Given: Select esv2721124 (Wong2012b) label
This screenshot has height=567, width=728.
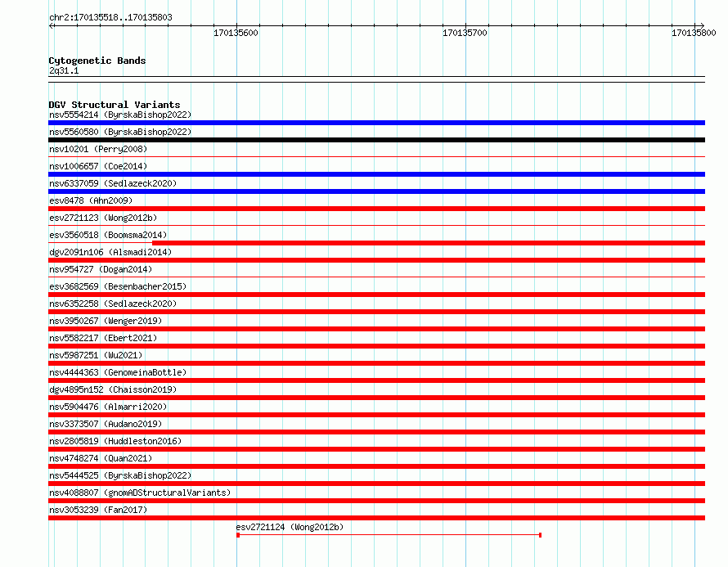Looking at the screenshot, I should click(290, 527).
